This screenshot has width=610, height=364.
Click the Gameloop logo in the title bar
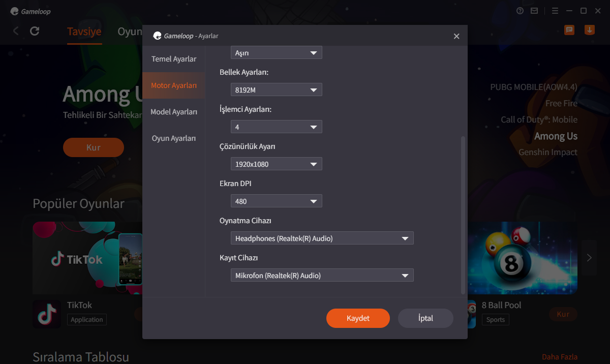point(30,11)
